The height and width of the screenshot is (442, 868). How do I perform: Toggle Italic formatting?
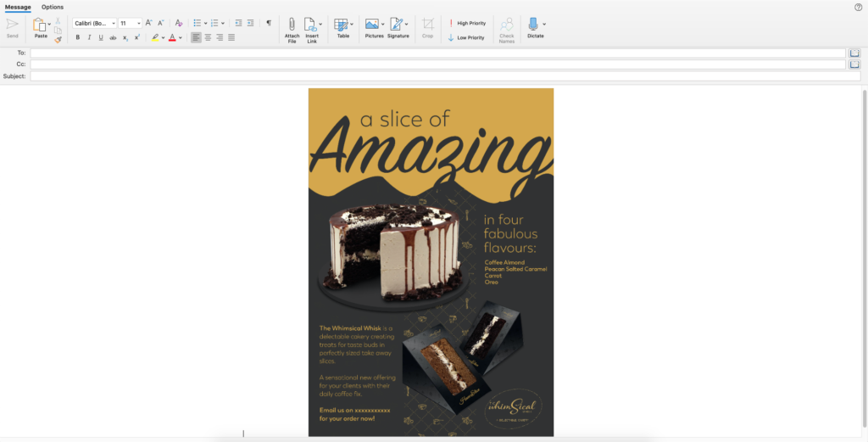(89, 37)
